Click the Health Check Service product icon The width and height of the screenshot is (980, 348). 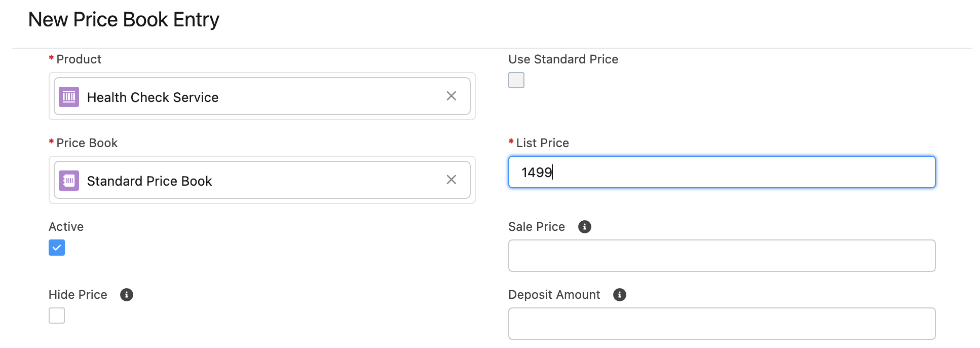pyautogui.click(x=69, y=96)
